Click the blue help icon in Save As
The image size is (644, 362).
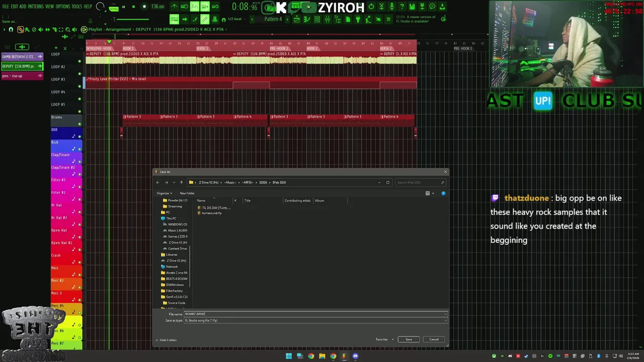(x=443, y=193)
